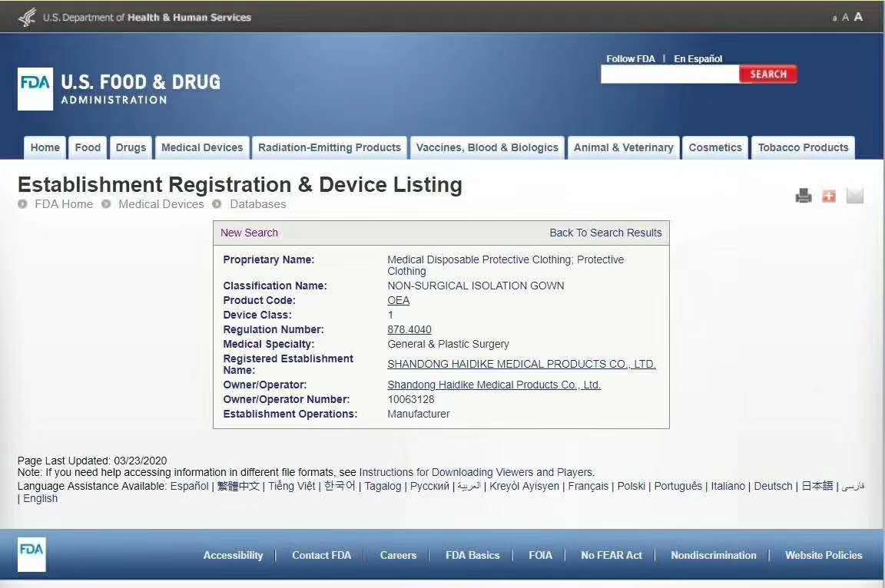Open Website Policies footer link

coord(824,555)
